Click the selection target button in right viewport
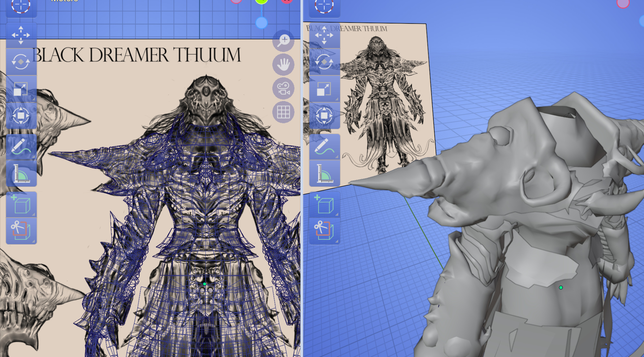644x357 pixels. (x=324, y=6)
